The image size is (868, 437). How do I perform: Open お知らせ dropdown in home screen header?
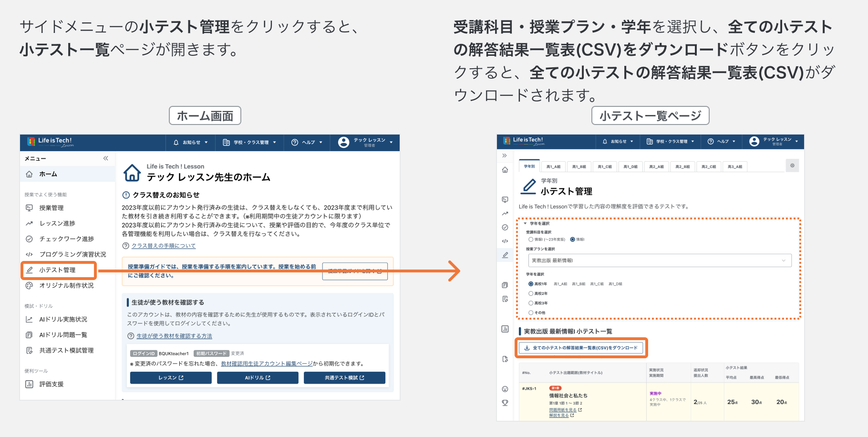[191, 142]
